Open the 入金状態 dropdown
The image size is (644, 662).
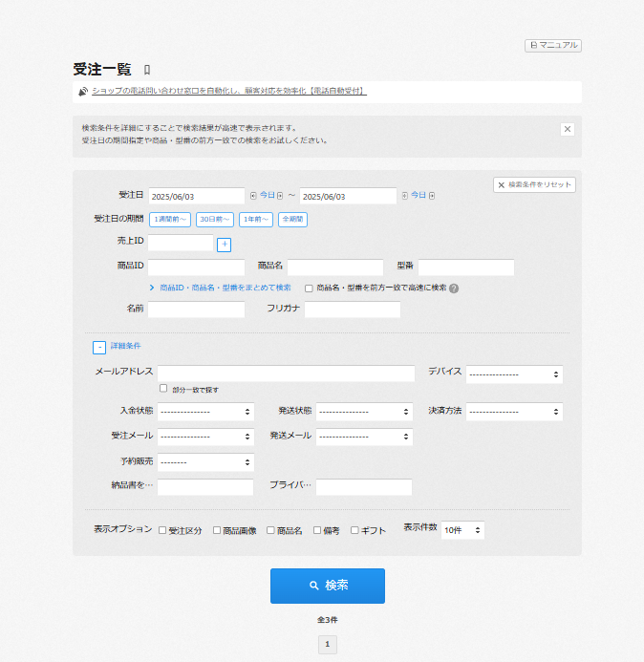205,412
